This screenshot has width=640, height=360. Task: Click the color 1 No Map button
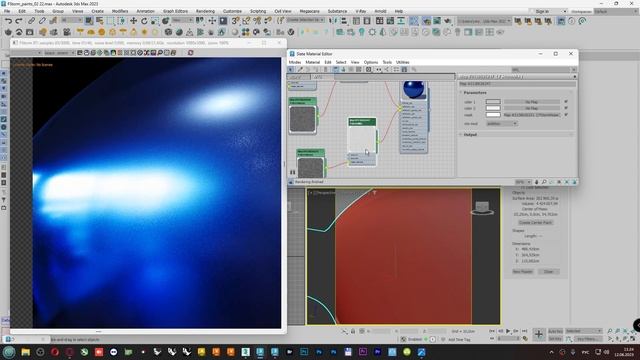point(531,102)
